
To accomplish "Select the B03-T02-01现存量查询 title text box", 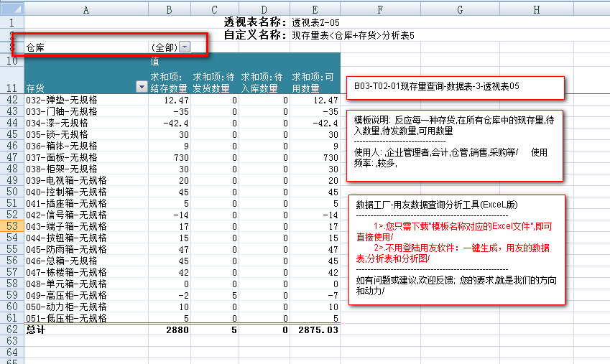I will pos(455,86).
